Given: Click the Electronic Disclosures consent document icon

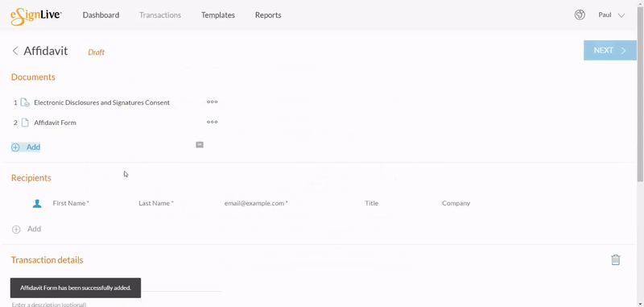Looking at the screenshot, I should click(25, 102).
